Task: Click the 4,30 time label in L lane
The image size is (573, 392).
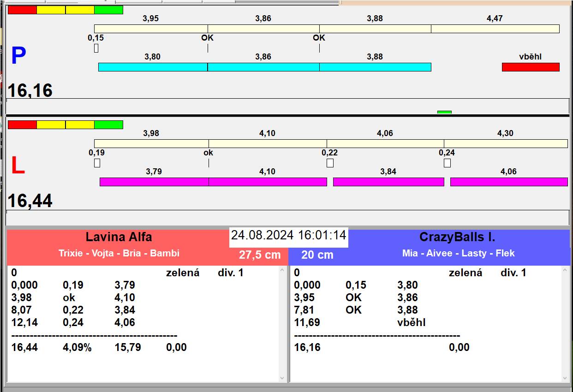Action: 505,133
